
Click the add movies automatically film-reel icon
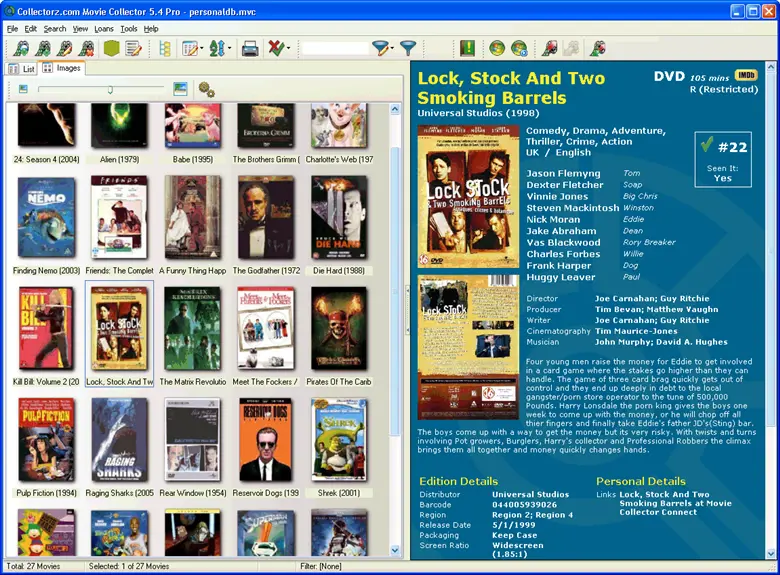21,48
